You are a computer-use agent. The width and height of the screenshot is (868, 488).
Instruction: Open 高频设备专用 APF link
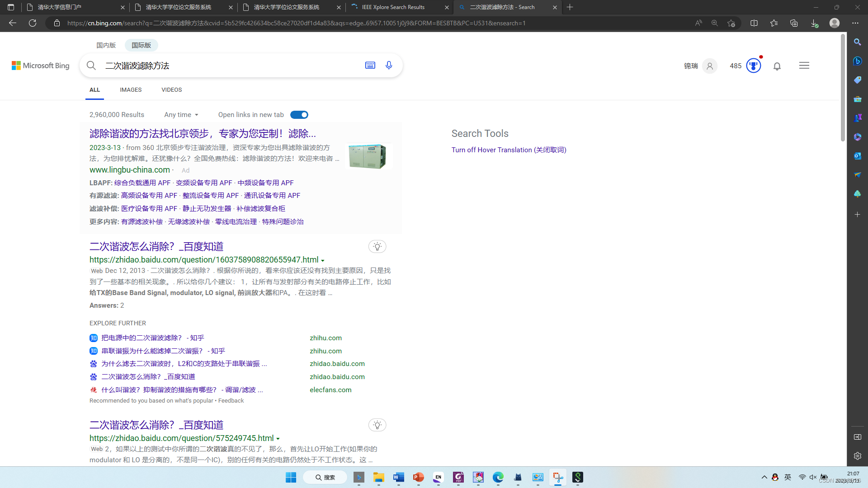coord(149,196)
